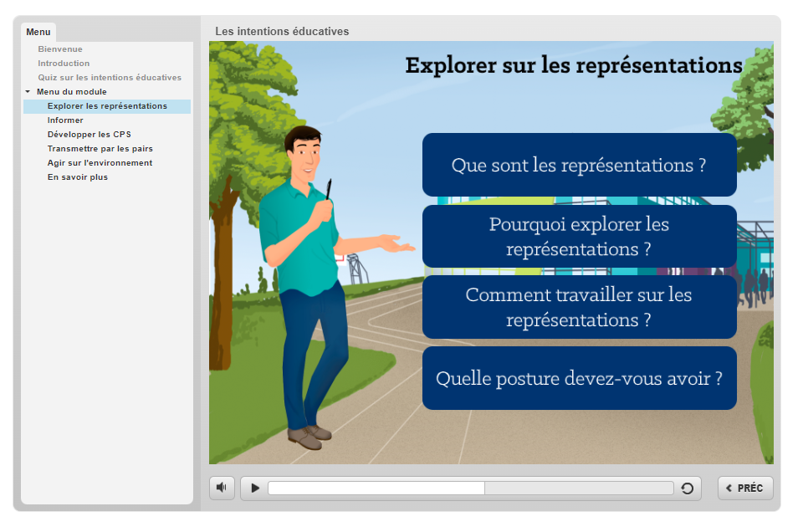The height and width of the screenshot is (532, 803).
Task: Open the "Informer" module item
Action: (x=65, y=120)
